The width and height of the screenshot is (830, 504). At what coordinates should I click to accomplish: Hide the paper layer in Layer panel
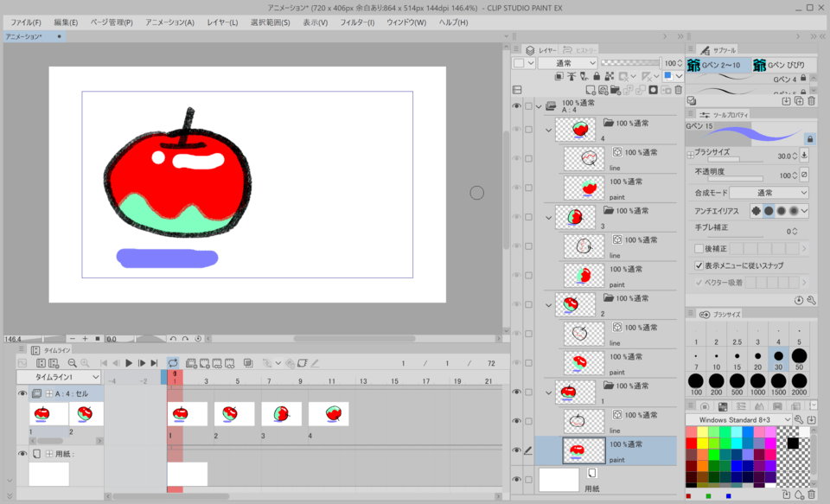(x=517, y=479)
